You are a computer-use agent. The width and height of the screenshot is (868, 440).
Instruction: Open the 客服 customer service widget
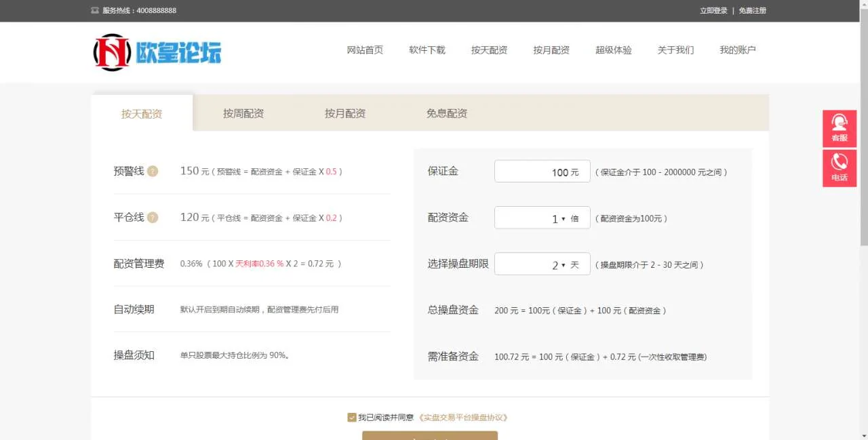pos(840,128)
